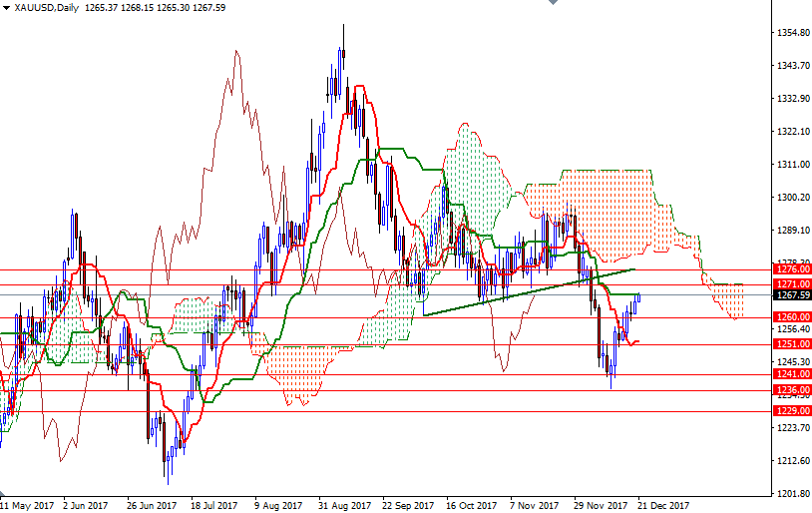Click the green ascending trendline
The width and height of the screenshot is (812, 513).
point(529,291)
